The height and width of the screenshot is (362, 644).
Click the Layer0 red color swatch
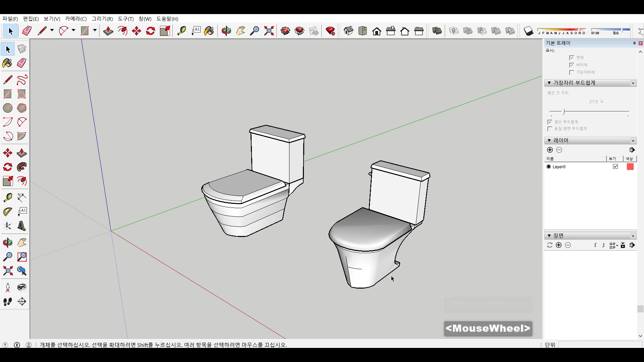630,167
